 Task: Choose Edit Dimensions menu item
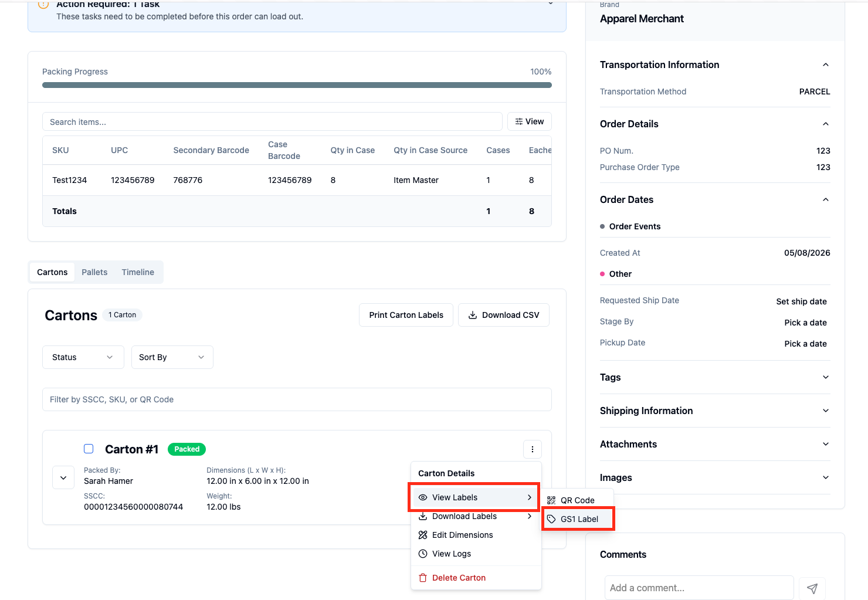475,535
